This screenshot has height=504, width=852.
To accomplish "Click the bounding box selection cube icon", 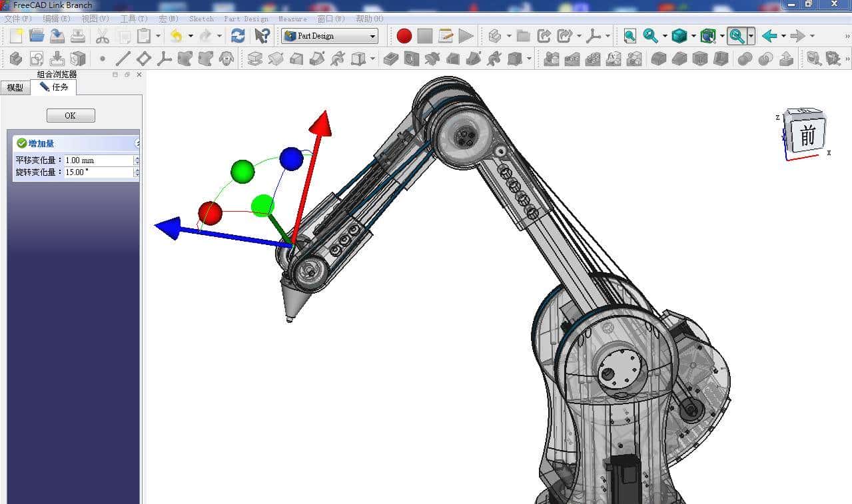I will (x=708, y=36).
